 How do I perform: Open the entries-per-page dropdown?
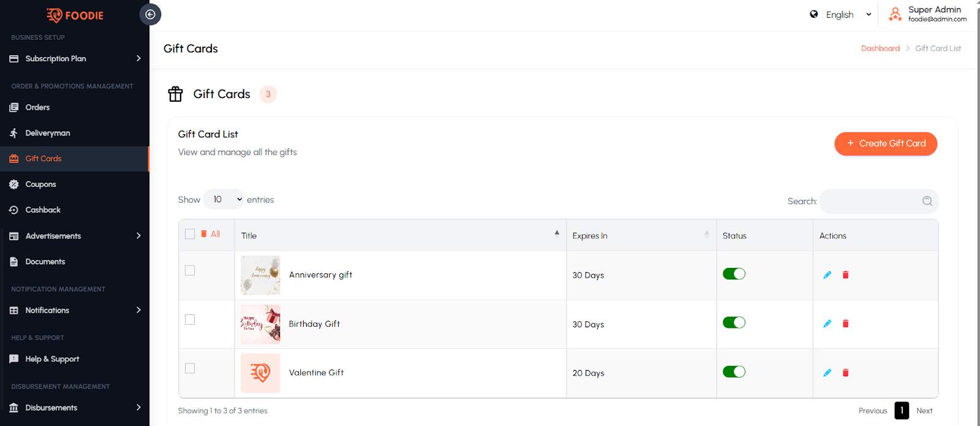tap(224, 200)
